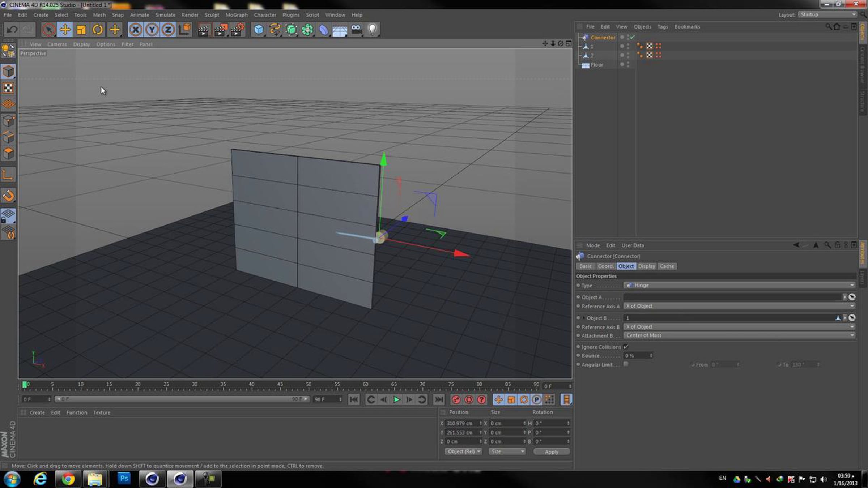Go to end of animation

click(439, 399)
